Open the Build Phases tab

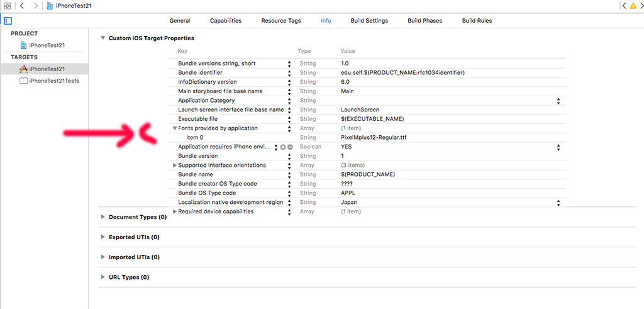(425, 21)
